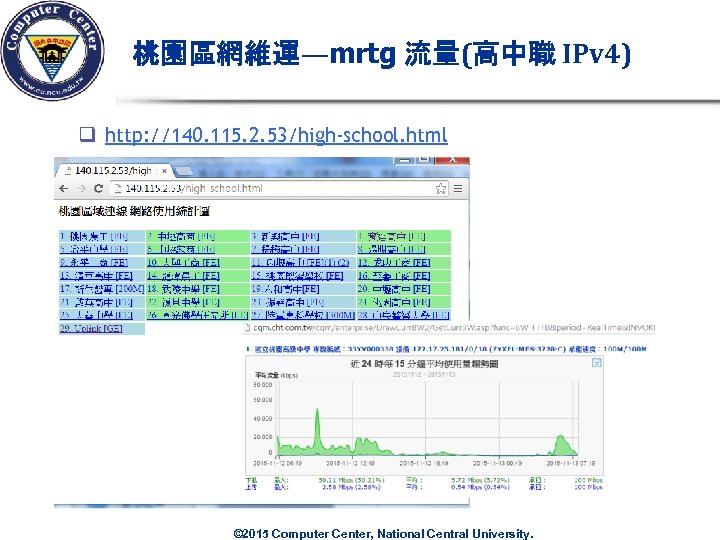Click the 5.72 Mbps (5.72%) average value
Screen dimensions: 720x540
pos(480,480)
